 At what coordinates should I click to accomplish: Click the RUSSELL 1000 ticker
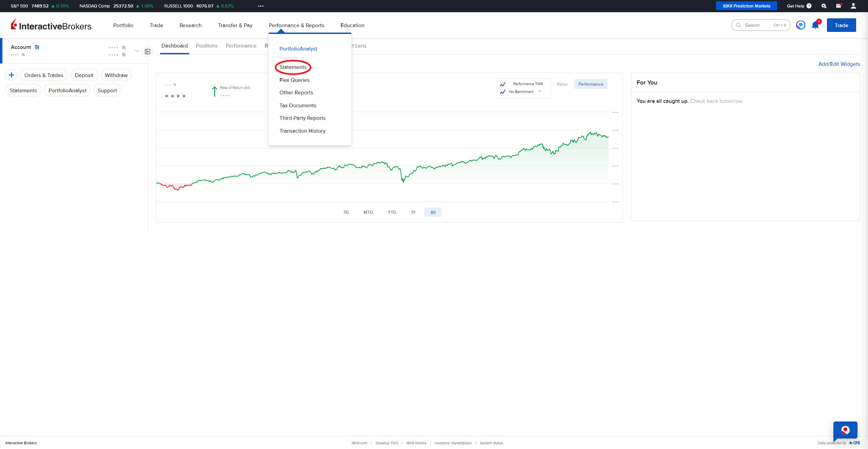pos(199,6)
